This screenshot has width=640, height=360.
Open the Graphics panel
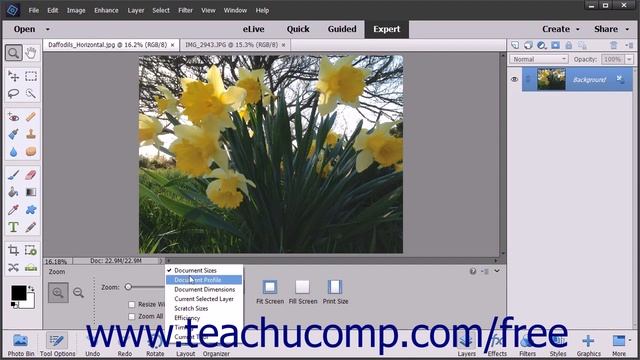(x=589, y=345)
